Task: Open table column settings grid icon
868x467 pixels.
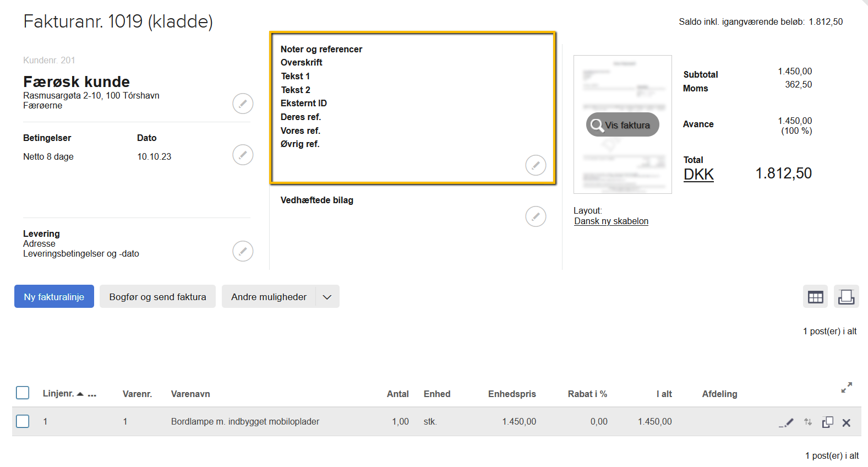Action: pyautogui.click(x=815, y=297)
